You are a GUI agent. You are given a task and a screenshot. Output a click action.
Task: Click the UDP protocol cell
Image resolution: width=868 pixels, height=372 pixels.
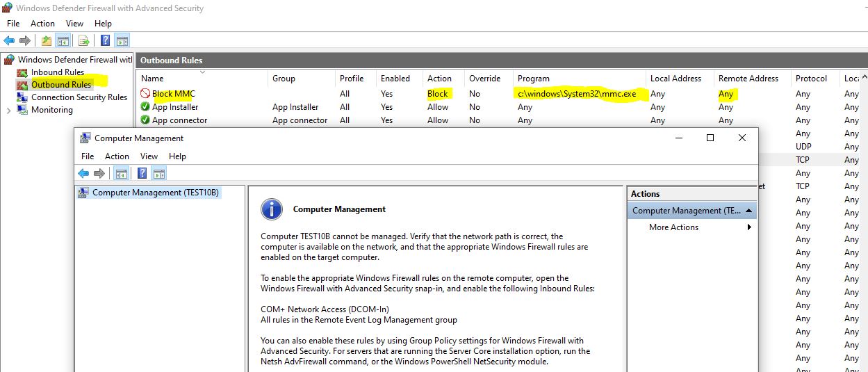tap(803, 147)
